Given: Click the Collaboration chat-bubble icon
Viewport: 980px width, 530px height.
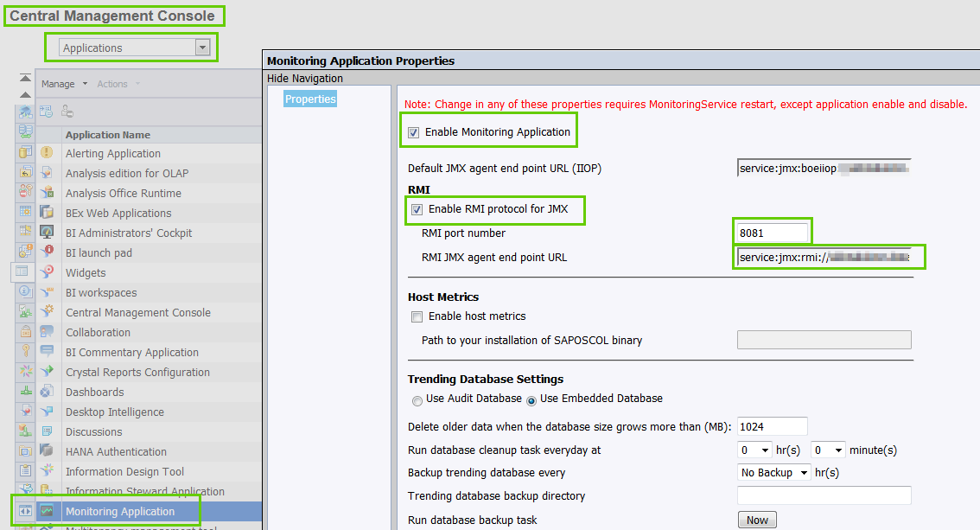Looking at the screenshot, I should (x=47, y=332).
